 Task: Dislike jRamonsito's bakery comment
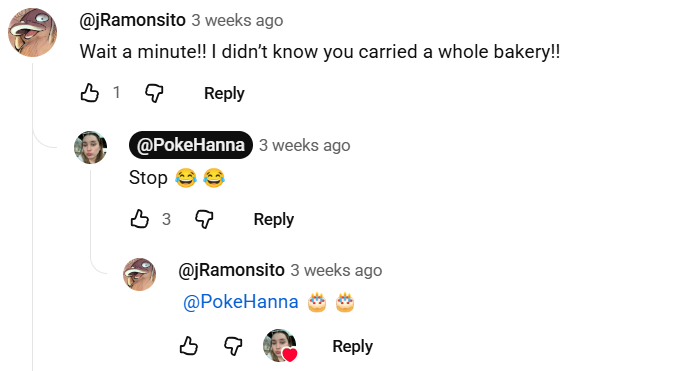pyautogui.click(x=154, y=93)
